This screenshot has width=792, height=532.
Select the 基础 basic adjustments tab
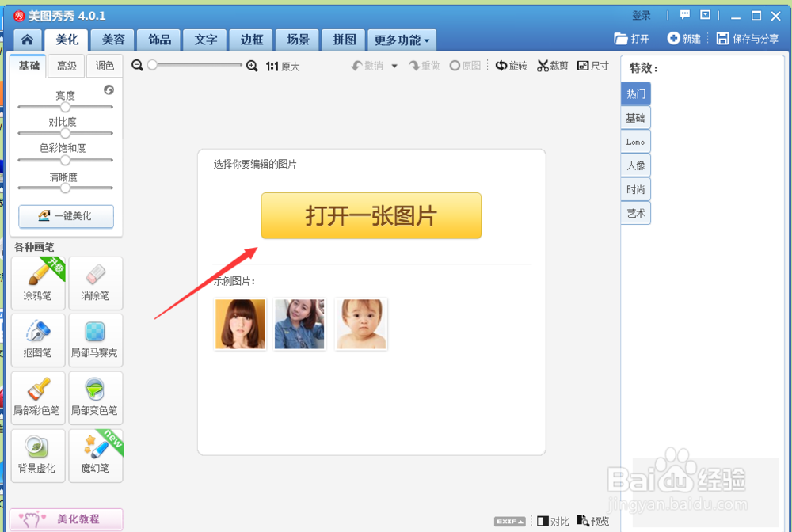pyautogui.click(x=29, y=66)
